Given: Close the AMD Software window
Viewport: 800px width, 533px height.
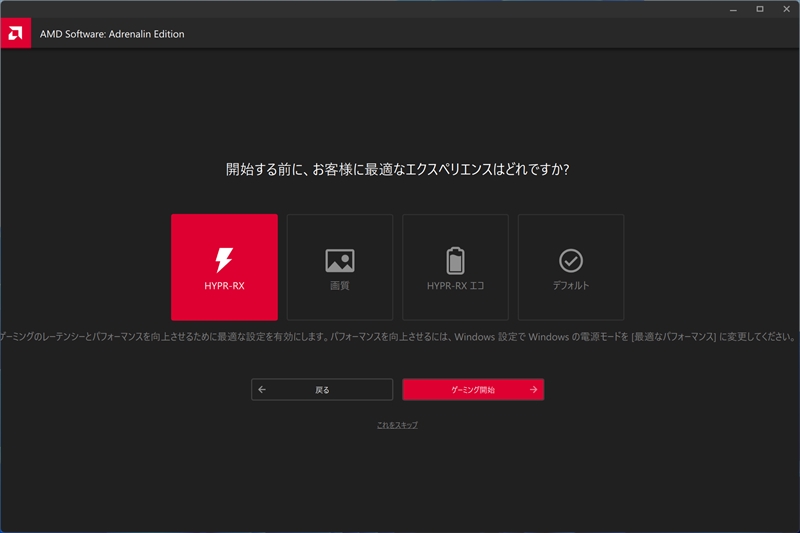Looking at the screenshot, I should [x=786, y=9].
